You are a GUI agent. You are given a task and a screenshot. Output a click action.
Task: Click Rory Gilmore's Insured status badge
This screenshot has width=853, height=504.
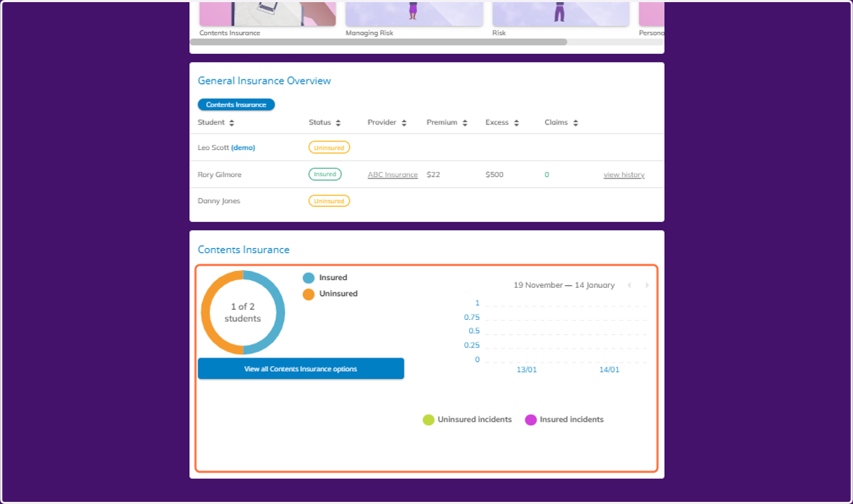tap(325, 174)
